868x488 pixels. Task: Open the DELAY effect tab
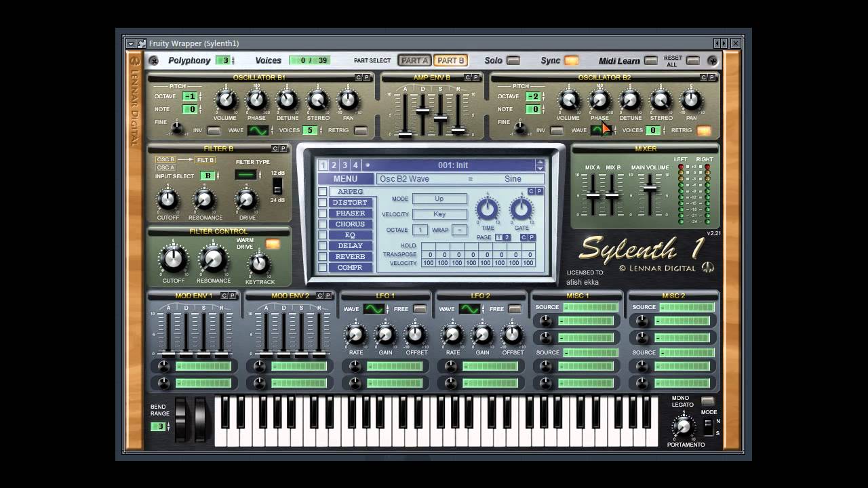[x=350, y=246]
